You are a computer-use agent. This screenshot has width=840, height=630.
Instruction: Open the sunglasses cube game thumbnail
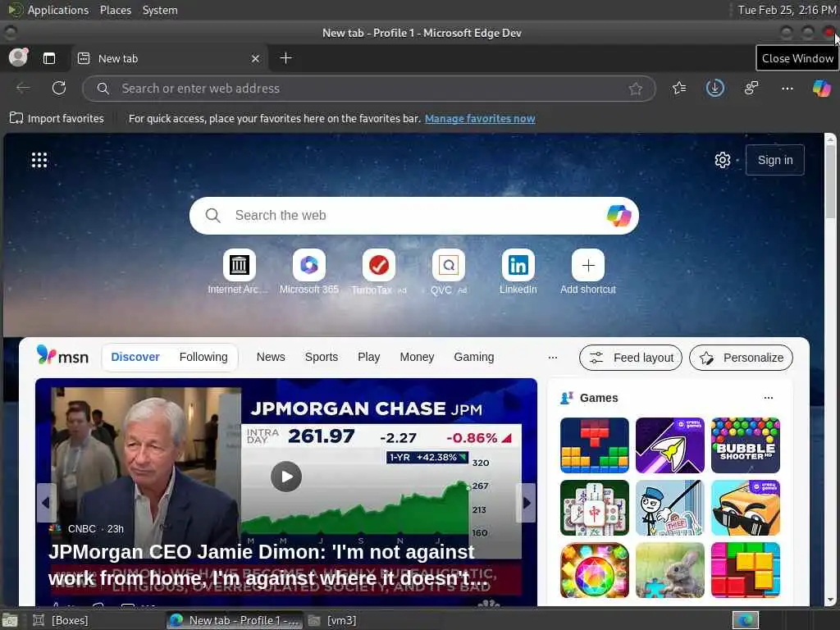[x=745, y=507]
